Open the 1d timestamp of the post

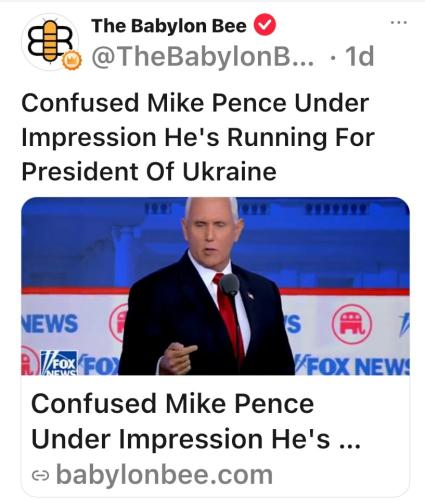[359, 56]
